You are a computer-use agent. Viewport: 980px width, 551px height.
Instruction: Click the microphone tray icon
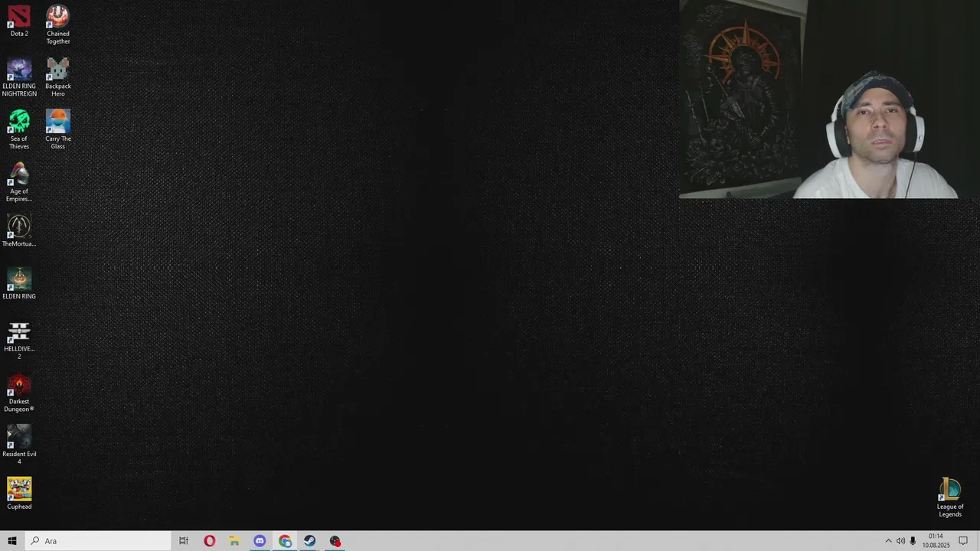pyautogui.click(x=913, y=541)
